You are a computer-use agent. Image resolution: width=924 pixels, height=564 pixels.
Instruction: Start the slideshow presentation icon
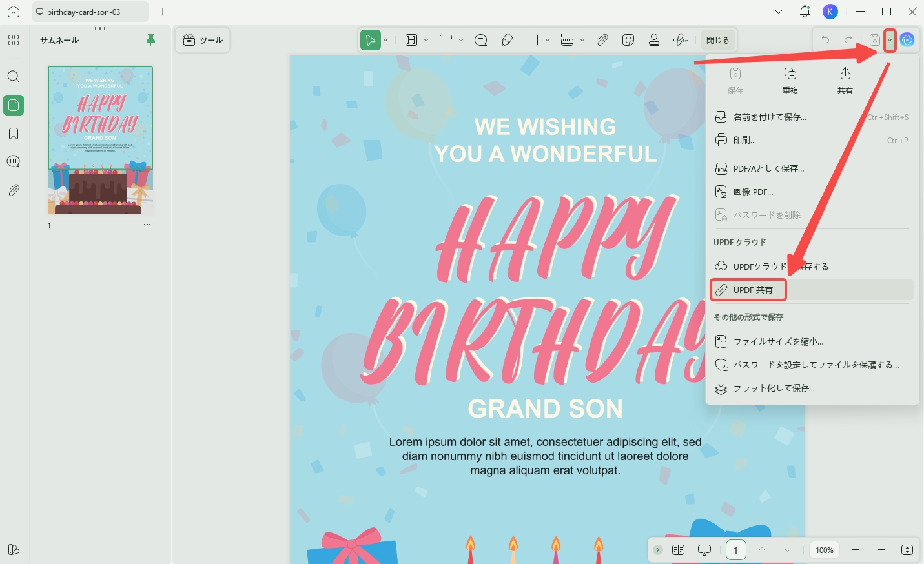[704, 550]
